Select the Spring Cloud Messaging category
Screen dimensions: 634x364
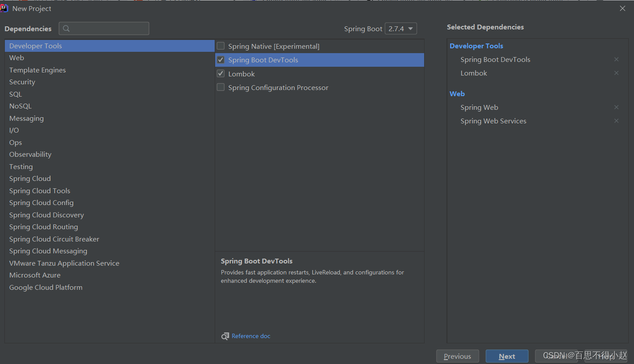[x=109, y=251]
